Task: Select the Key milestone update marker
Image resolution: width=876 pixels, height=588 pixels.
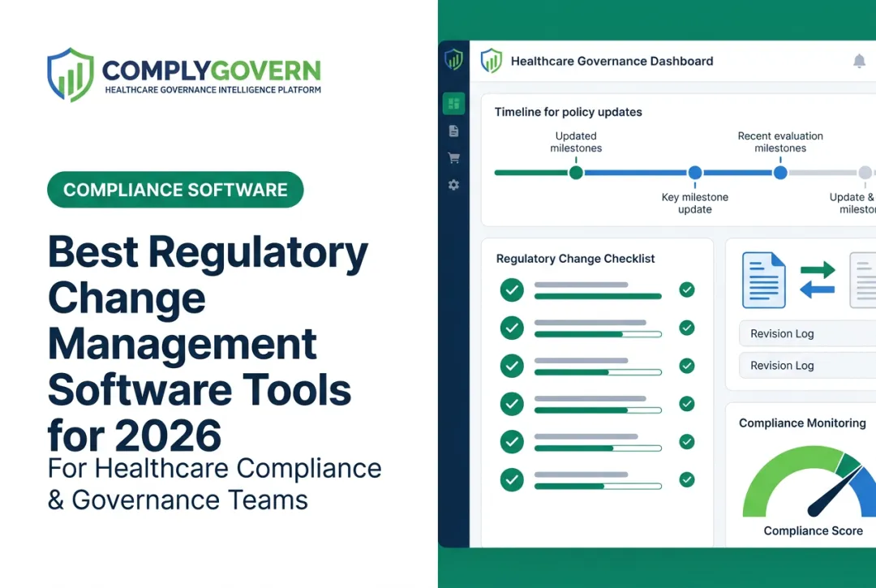Action: click(695, 173)
